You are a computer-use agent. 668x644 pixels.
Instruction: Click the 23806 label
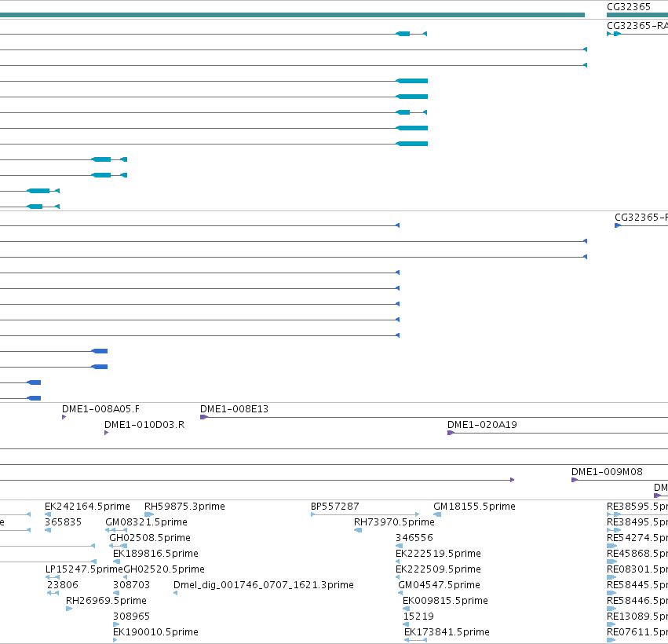(63, 585)
